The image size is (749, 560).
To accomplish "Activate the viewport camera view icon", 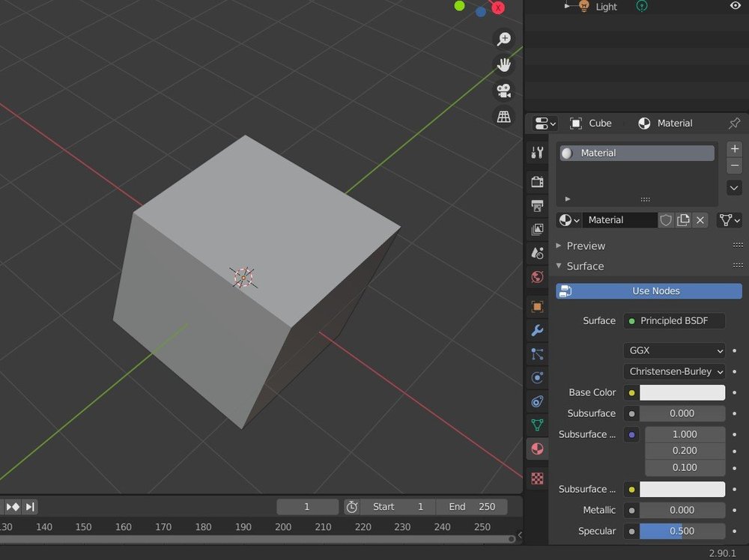I will [x=503, y=91].
